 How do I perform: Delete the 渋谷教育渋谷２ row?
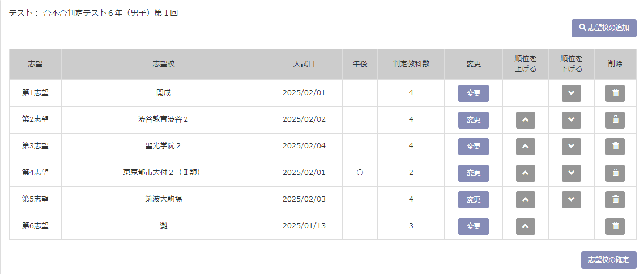(615, 120)
